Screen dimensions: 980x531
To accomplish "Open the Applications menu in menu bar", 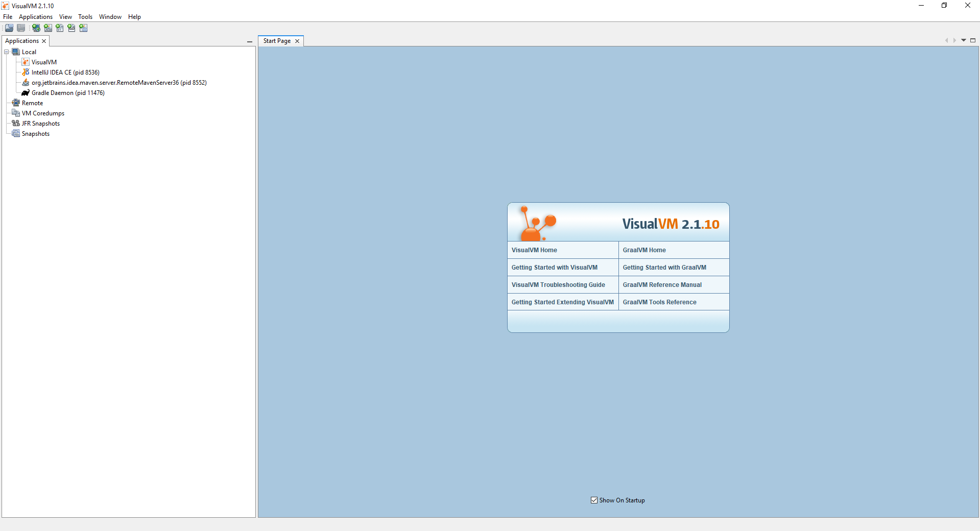I will click(36, 17).
